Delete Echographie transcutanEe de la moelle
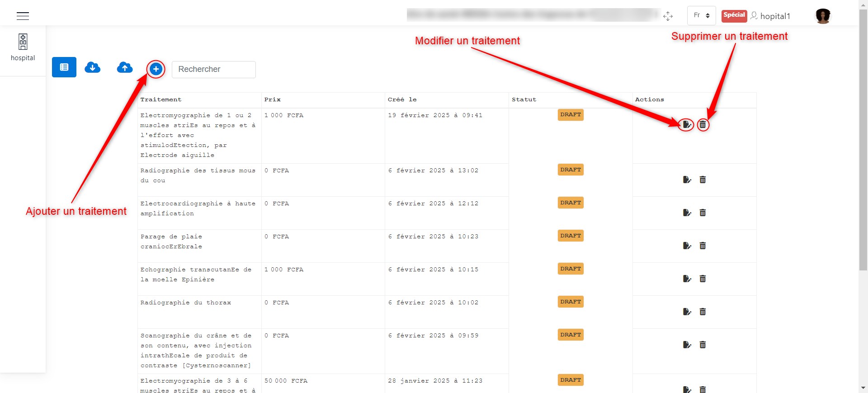Viewport: 868px width, 393px height. pos(703,279)
